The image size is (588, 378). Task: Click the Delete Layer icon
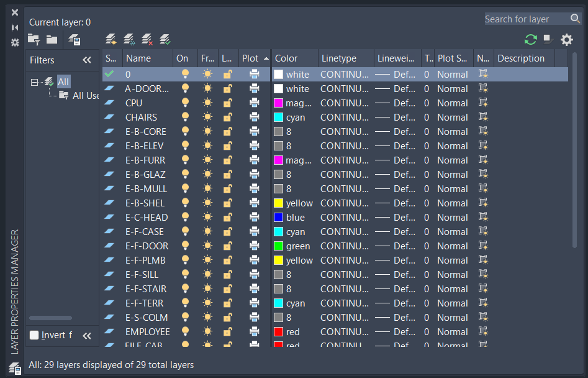tap(147, 39)
